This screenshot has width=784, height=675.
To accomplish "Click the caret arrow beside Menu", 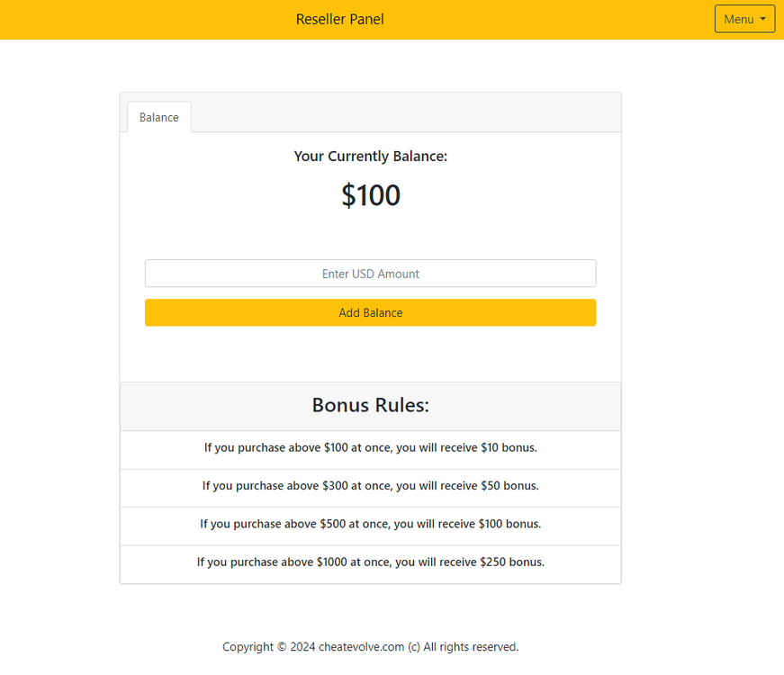I will 763,19.
